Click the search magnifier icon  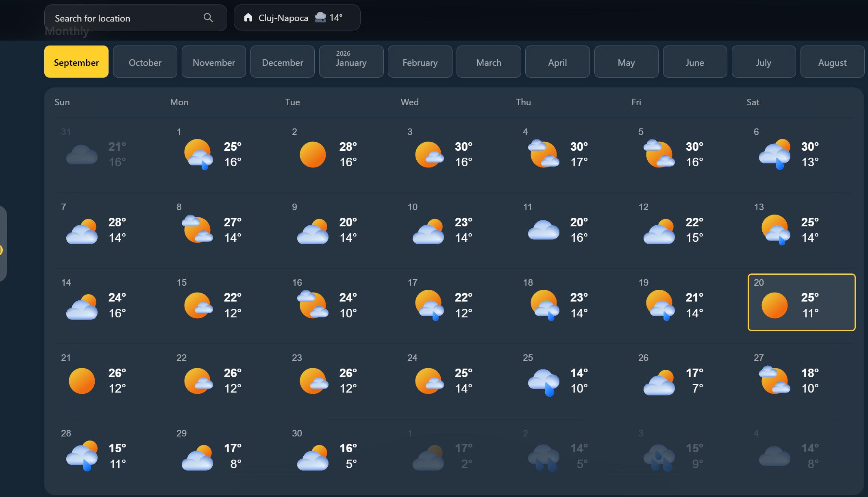point(208,18)
